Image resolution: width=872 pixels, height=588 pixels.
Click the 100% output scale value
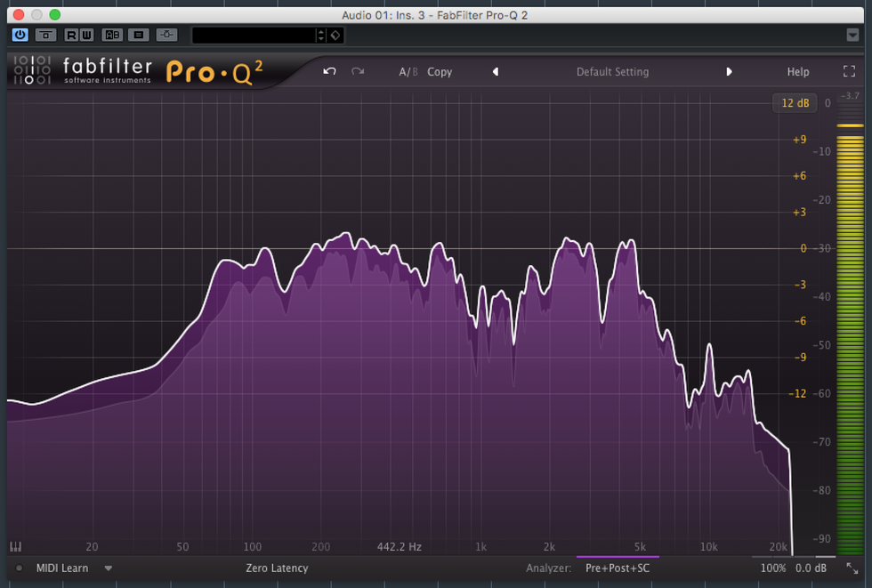click(x=773, y=568)
